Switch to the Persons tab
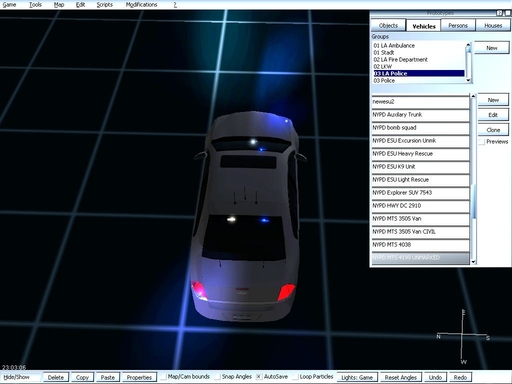Screen dimensions: 512x384 point(458,25)
